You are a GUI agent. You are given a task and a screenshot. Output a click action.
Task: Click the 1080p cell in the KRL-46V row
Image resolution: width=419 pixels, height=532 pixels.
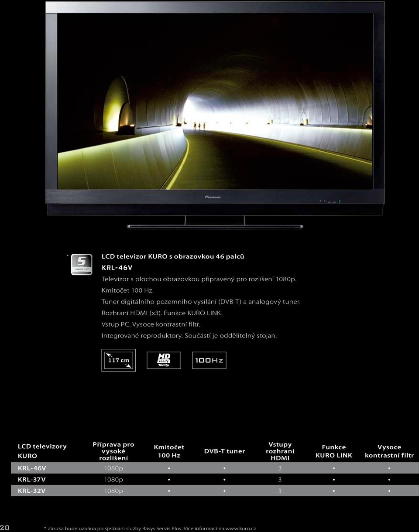(x=114, y=468)
